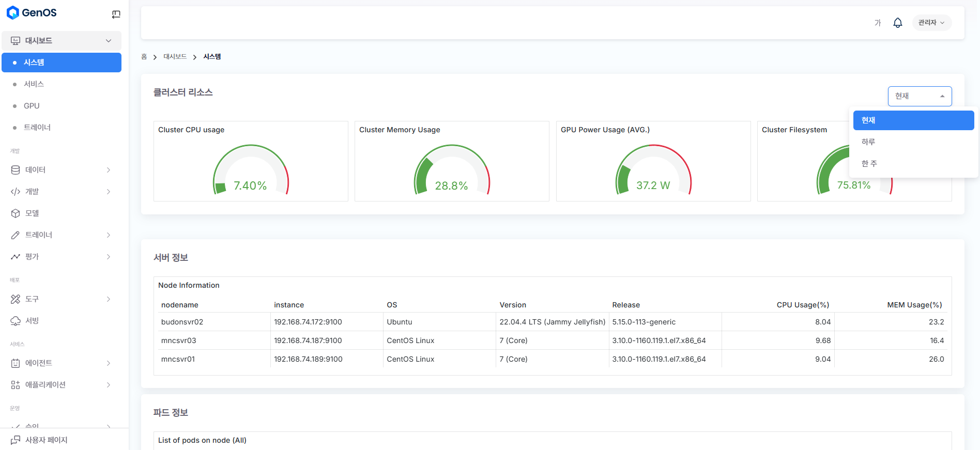Expand the 에이전트 menu chevron

[109, 363]
